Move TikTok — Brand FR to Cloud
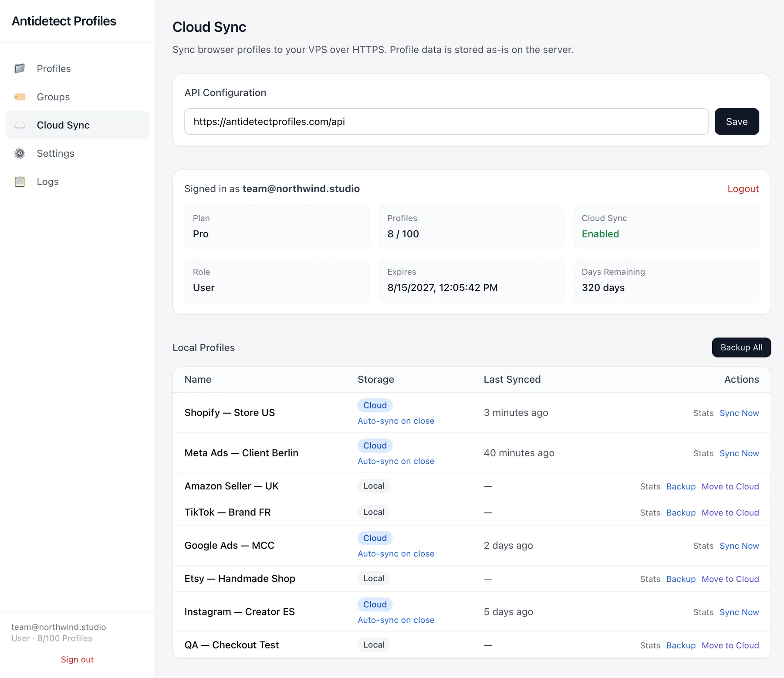 point(730,513)
